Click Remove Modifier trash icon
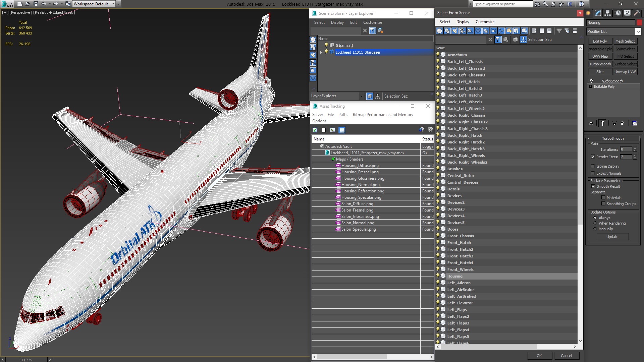This screenshot has width=644, height=362. 623,123
